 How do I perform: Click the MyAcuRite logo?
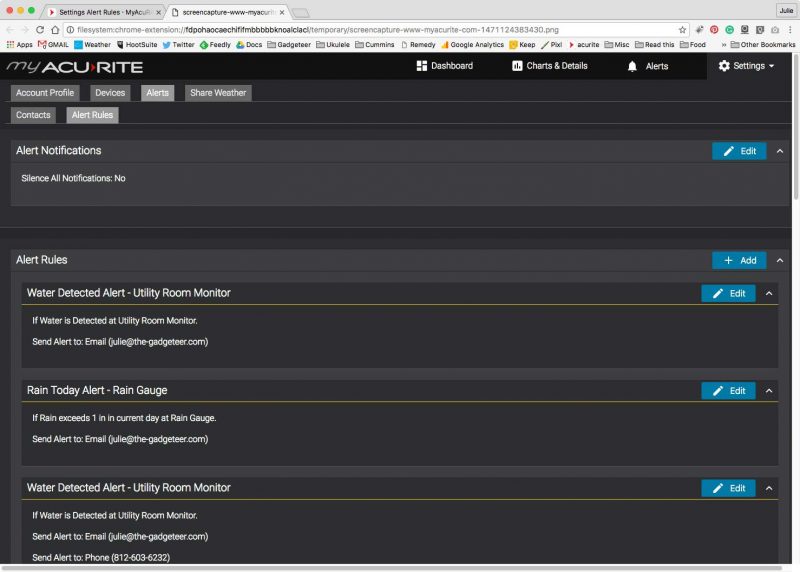point(75,67)
